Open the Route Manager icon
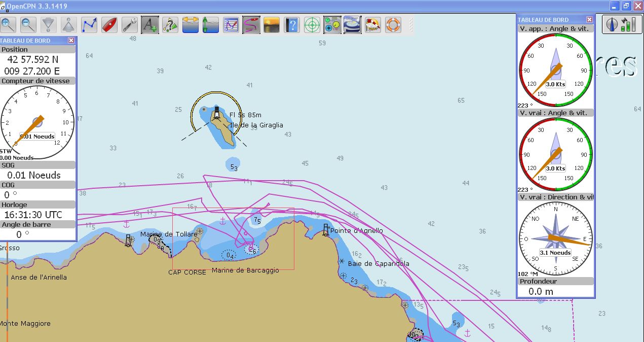 [x=231, y=24]
